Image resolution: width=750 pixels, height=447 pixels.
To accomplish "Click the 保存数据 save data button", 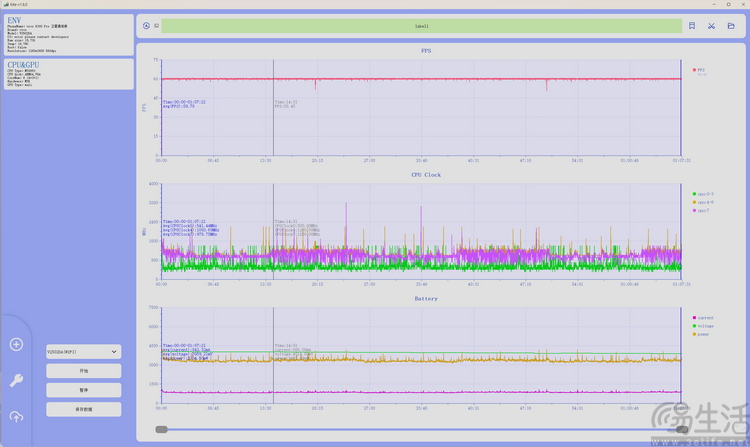I will click(x=83, y=409).
